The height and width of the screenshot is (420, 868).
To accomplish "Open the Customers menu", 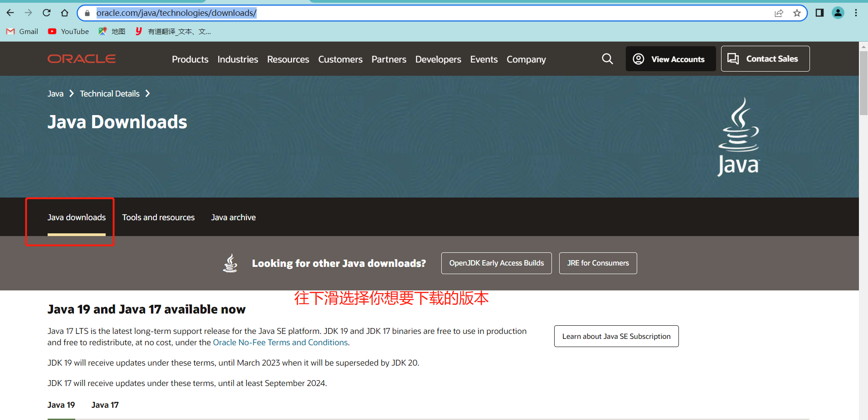I will pos(340,59).
